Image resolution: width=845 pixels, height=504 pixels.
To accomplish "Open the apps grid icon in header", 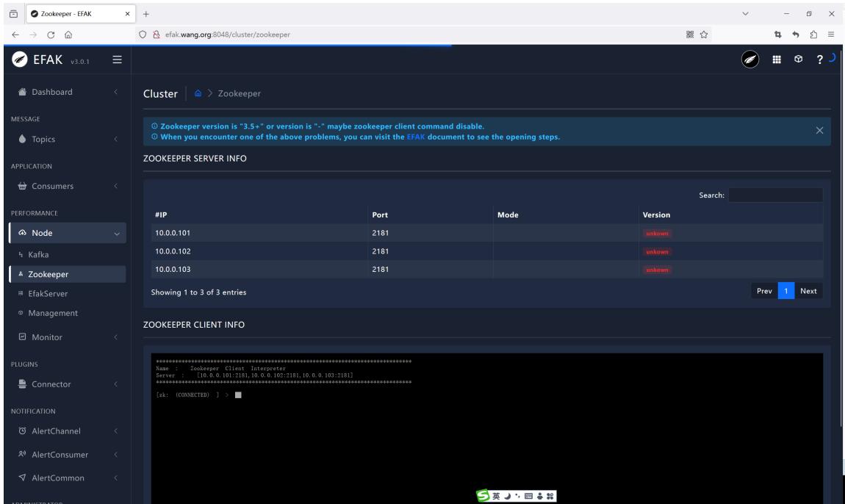I will coord(777,60).
